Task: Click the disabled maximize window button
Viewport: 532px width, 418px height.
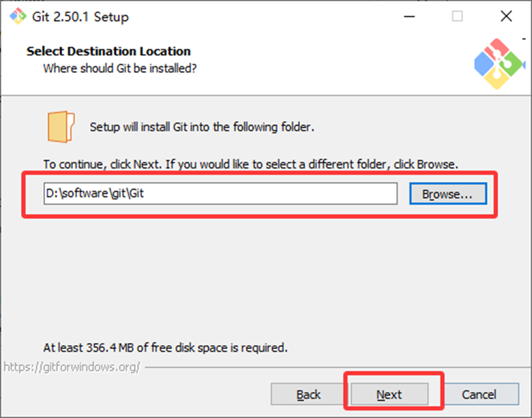Action: pyautogui.click(x=458, y=16)
